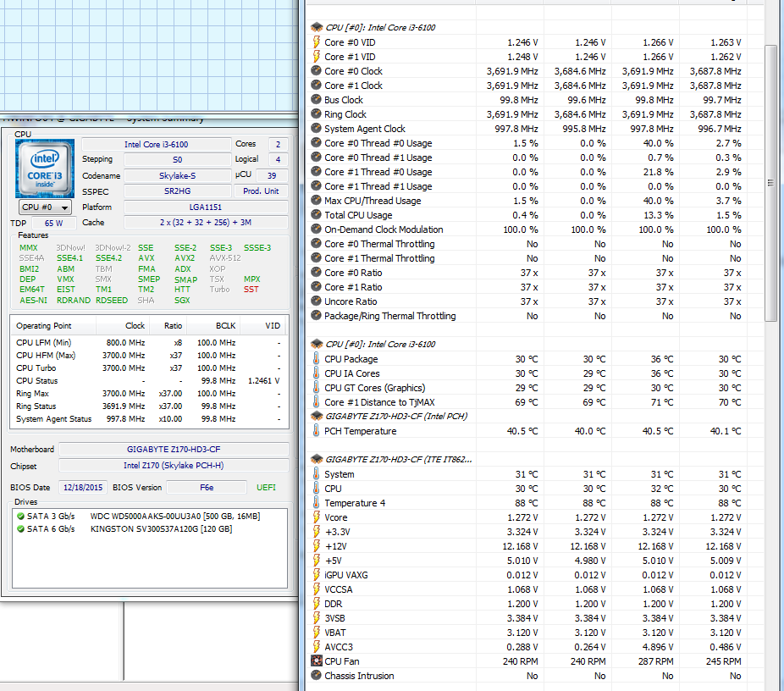Click the sensor list vertical scrollbar thumb

coord(770,184)
